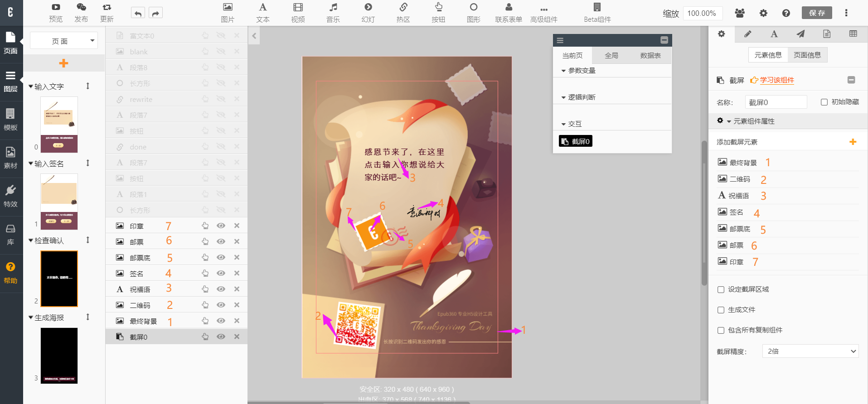Open the 页面 dropdown selector

click(63, 41)
